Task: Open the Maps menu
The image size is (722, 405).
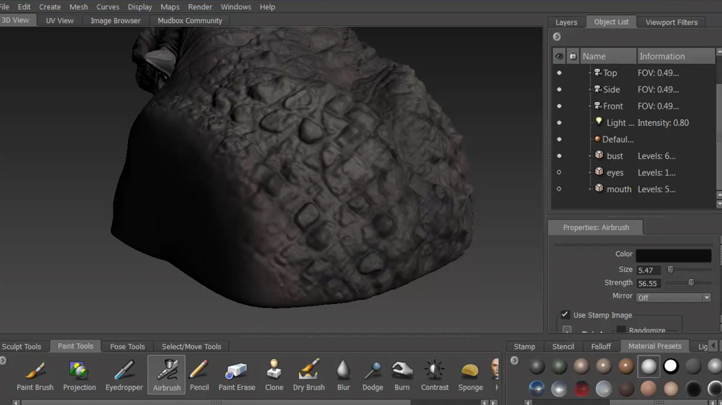Action: [170, 7]
